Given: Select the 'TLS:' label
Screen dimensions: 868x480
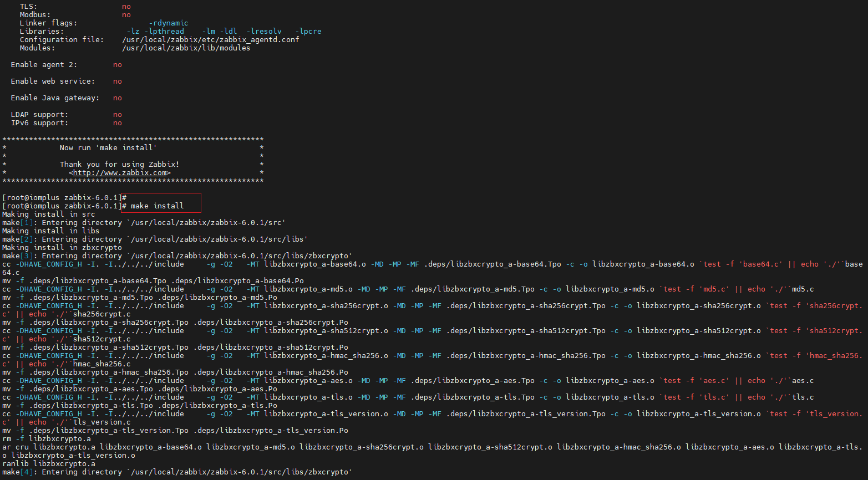Looking at the screenshot, I should click(x=28, y=7).
